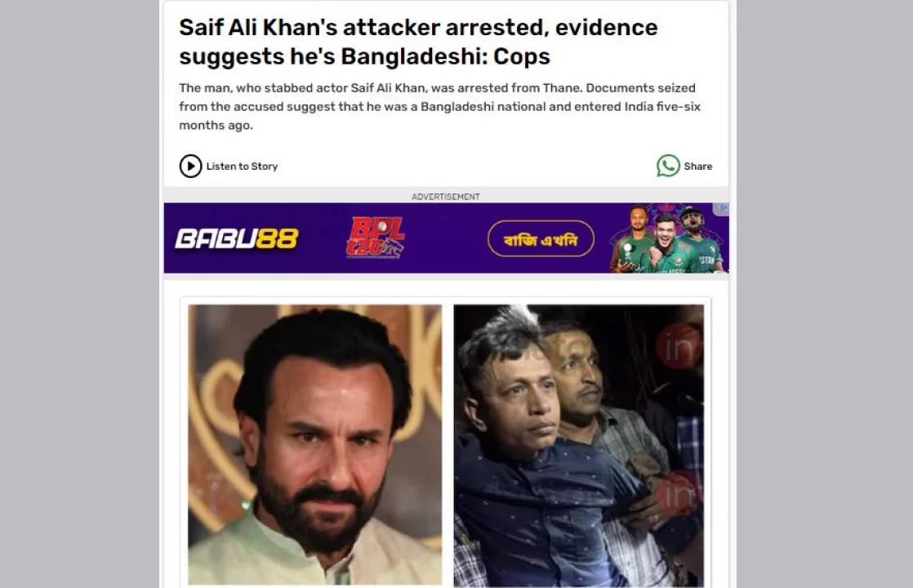
Task: Click the red watermark on arrest photo
Action: click(x=679, y=348)
